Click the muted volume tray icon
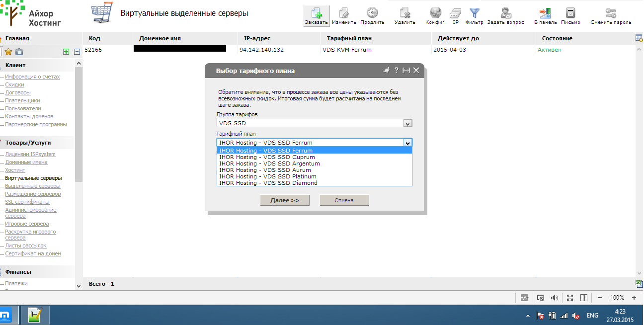This screenshot has height=325, width=644. tap(576, 316)
